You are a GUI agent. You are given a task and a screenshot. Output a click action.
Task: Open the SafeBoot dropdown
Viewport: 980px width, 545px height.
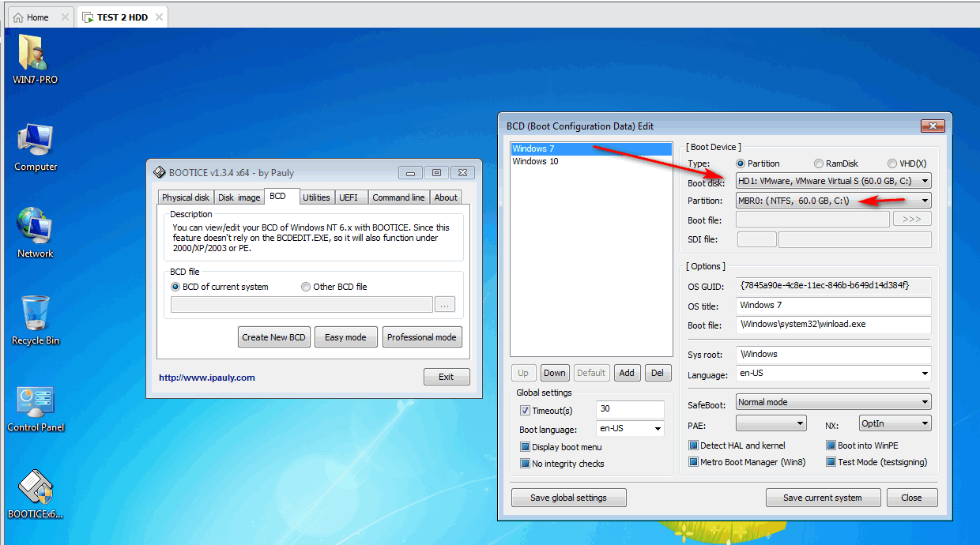pos(833,402)
